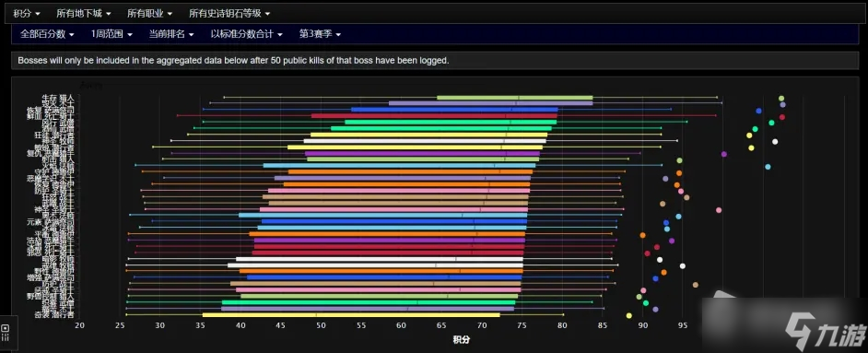868x353 pixels.
Task: Click the 积分 x-axis title below chart
Action: point(462,340)
